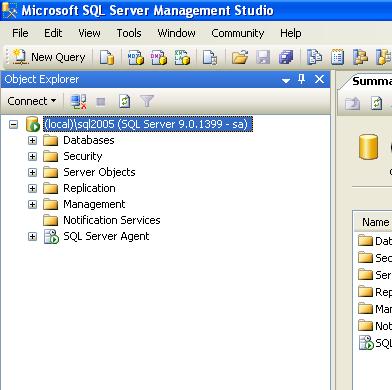
Task: Select Server Objects in the tree
Action: [x=99, y=172]
